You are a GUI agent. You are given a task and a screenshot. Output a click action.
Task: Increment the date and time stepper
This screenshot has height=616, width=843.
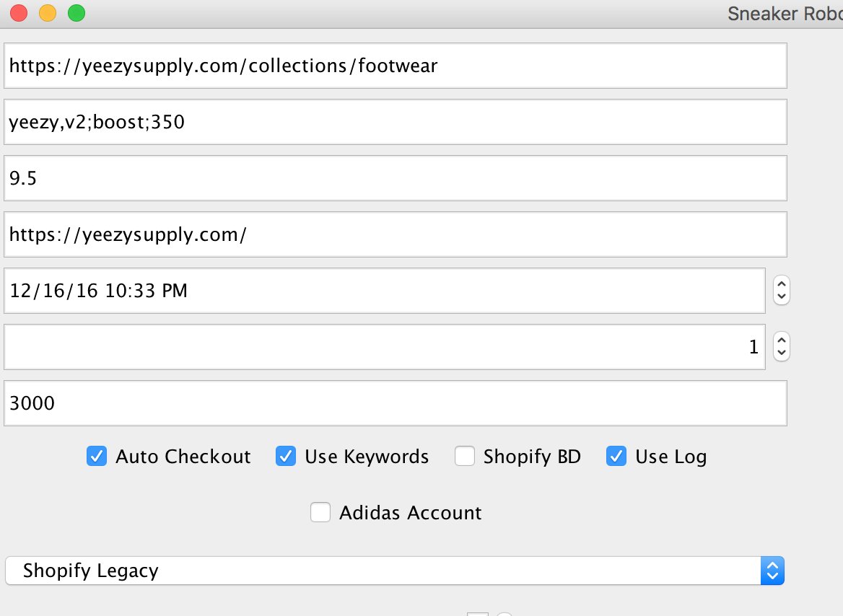(x=782, y=283)
